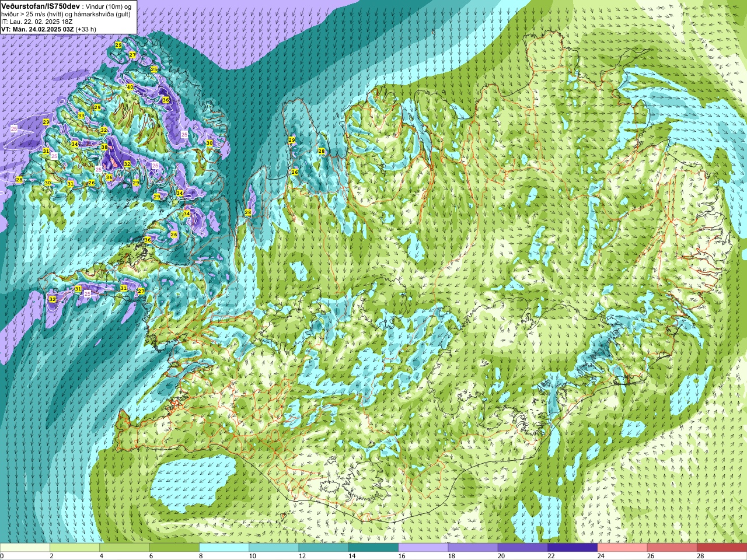Screen dimensions: 747x560
Task: Click the 18–20 m/s light purple legend swatch
Action: pos(473,548)
